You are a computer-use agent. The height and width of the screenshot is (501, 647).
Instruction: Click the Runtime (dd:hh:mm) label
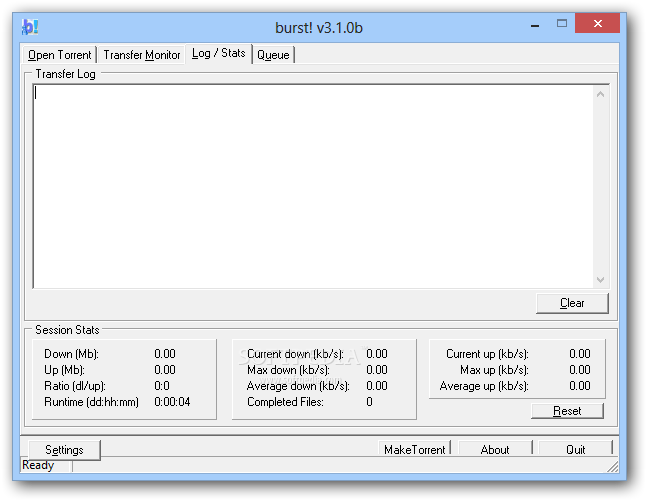point(92,402)
